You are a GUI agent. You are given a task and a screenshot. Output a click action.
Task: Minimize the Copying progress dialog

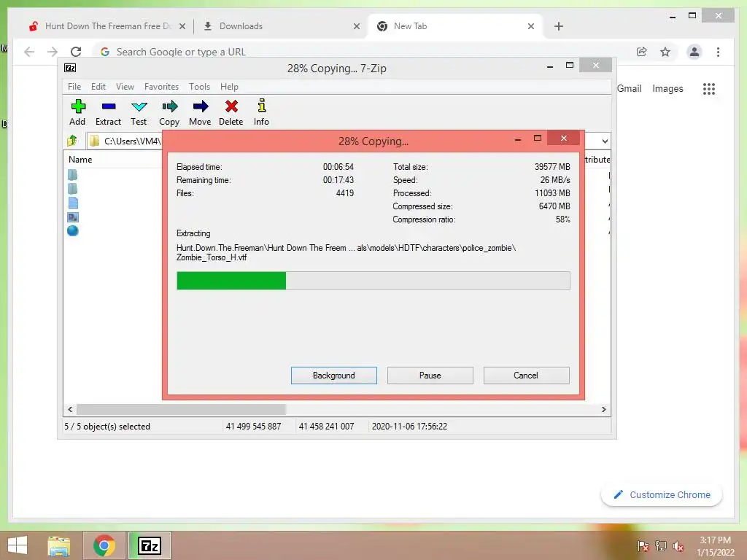[518, 139]
